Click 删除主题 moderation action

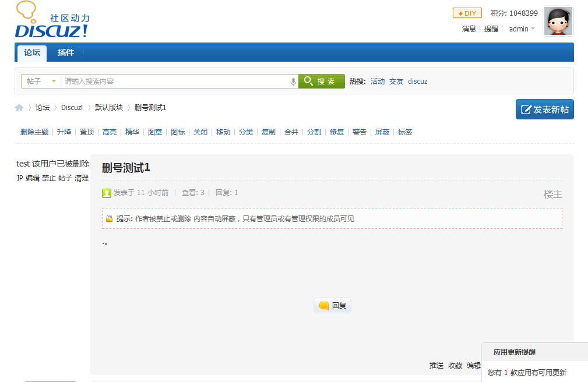34,132
